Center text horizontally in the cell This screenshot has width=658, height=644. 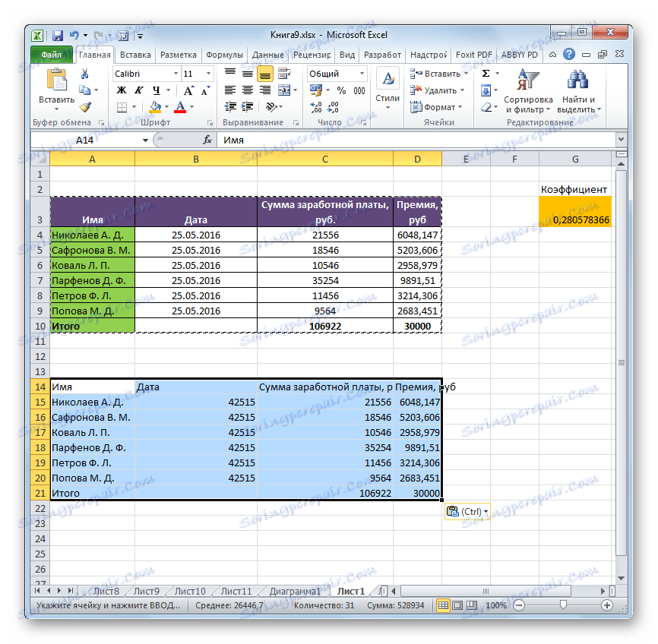point(248,90)
